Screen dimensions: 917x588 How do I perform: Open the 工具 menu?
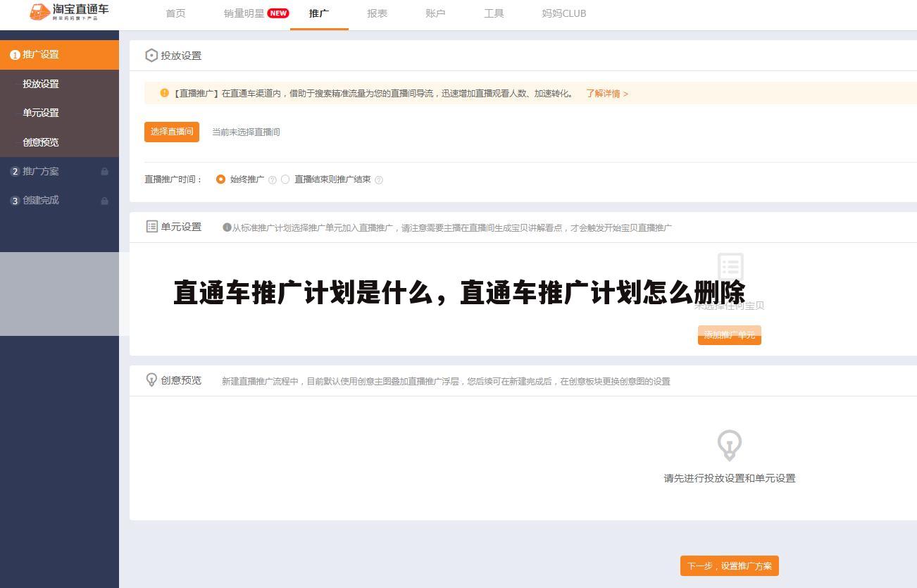pos(494,13)
